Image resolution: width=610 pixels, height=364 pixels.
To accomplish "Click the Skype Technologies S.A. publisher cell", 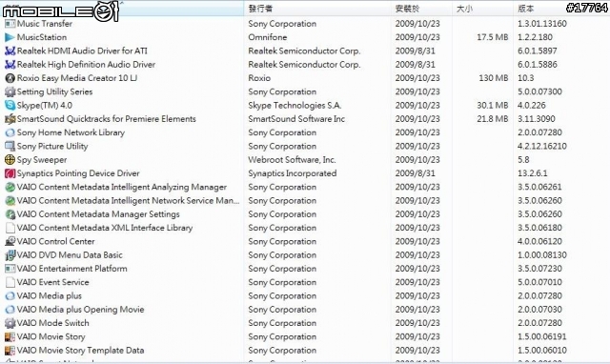I will pyautogui.click(x=295, y=106).
